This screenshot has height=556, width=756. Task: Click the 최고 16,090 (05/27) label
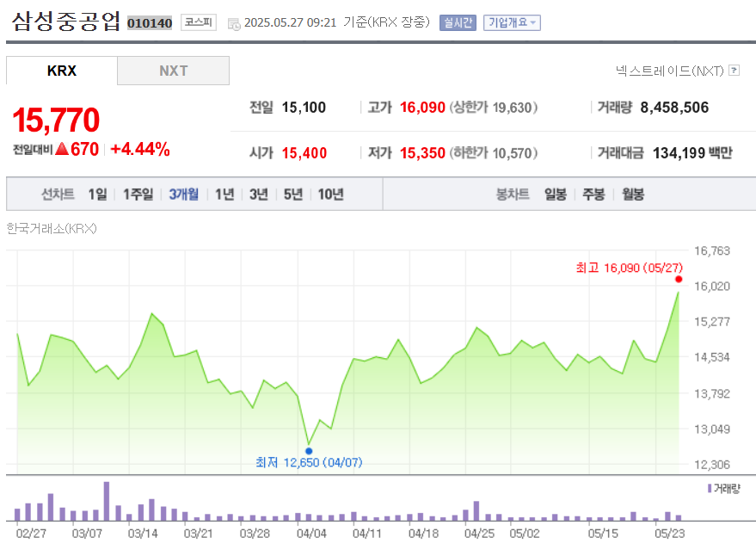click(x=630, y=268)
